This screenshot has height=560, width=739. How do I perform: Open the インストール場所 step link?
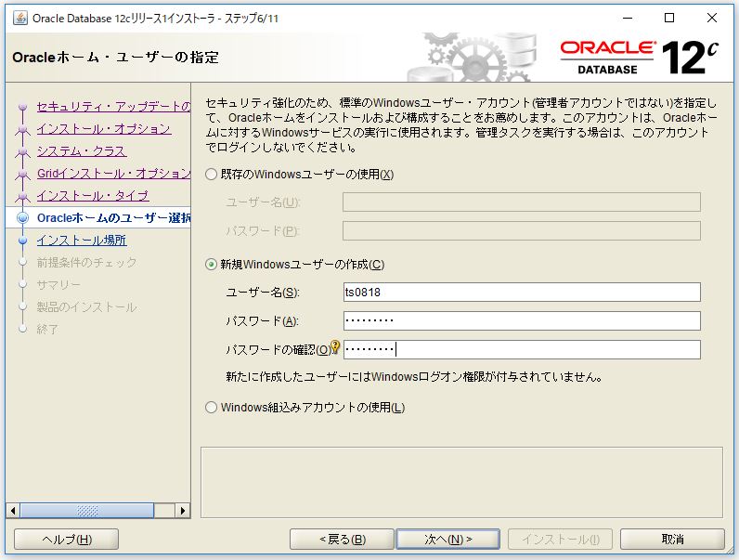(x=82, y=241)
